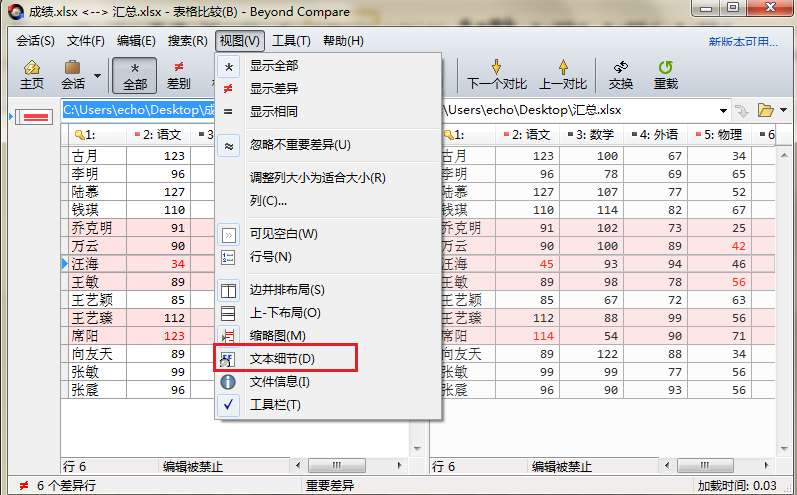Click red value 42 in 万云 row
Image resolution: width=797 pixels, height=495 pixels.
pos(739,246)
